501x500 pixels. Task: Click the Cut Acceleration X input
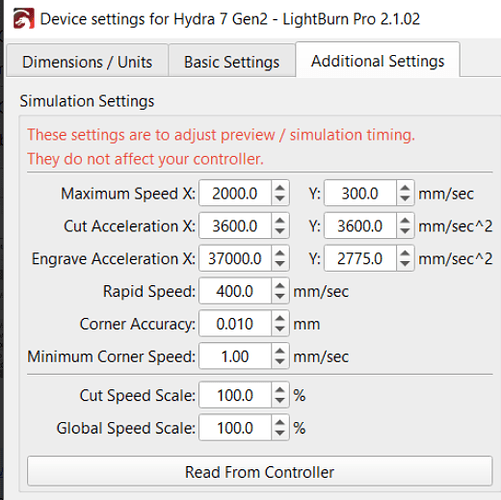235,226
